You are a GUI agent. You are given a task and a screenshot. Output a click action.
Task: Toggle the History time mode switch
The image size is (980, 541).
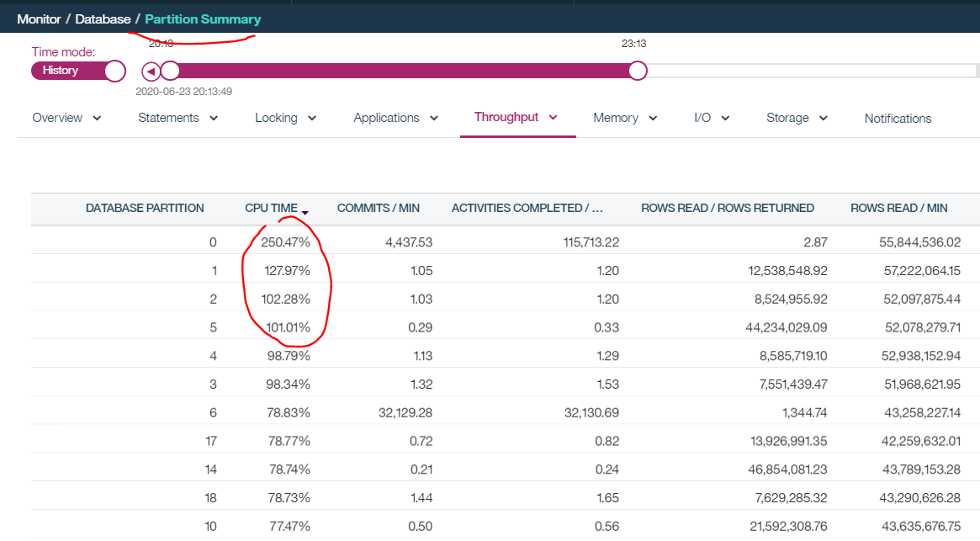tap(78, 71)
